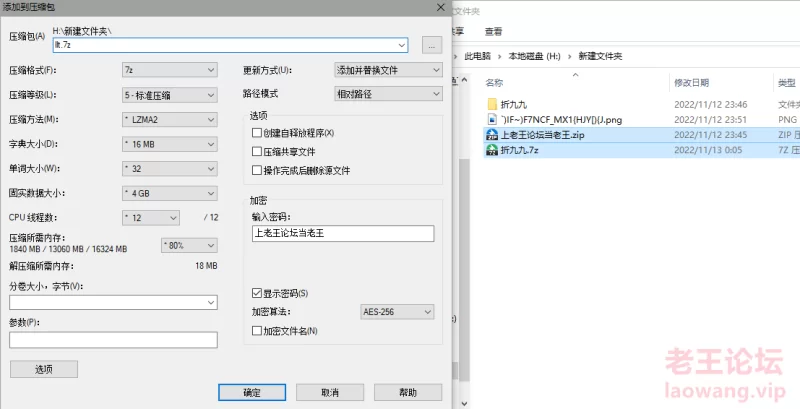800x409 pixels.
Task: Enable 创建自释放程序 checkbox
Action: (257, 133)
